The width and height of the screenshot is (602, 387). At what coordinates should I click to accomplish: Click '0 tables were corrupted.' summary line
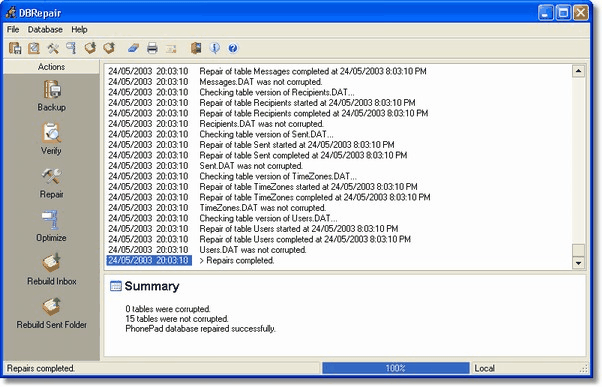click(x=168, y=309)
